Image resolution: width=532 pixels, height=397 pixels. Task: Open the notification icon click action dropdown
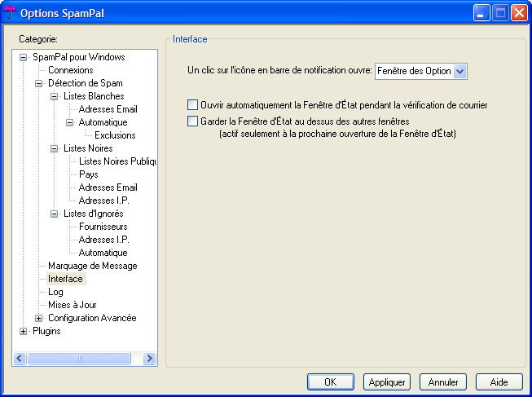pyautogui.click(x=459, y=71)
